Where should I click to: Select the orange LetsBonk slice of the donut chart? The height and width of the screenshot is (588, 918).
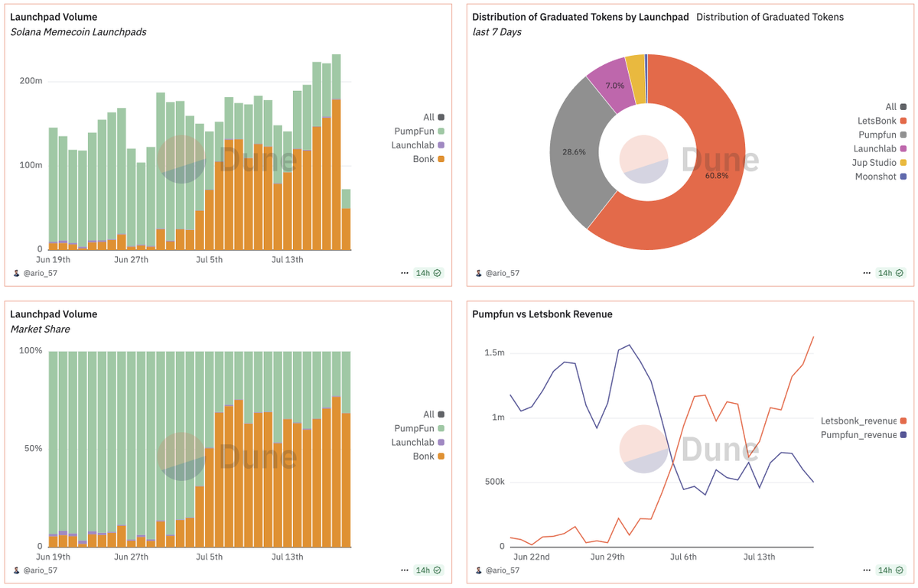(x=715, y=176)
